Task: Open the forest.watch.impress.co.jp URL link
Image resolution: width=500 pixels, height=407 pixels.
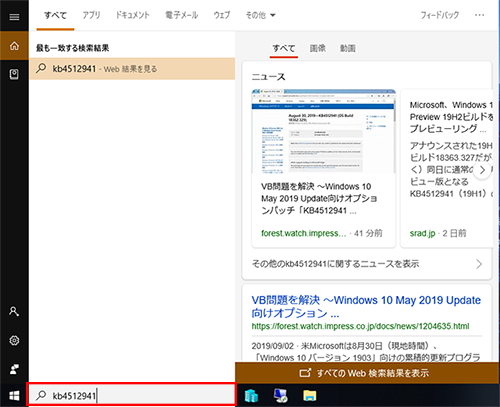Action: coord(360,326)
